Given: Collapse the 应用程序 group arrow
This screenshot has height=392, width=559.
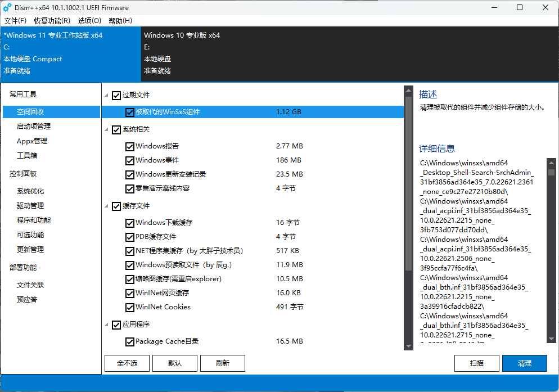Looking at the screenshot, I should (107, 325).
